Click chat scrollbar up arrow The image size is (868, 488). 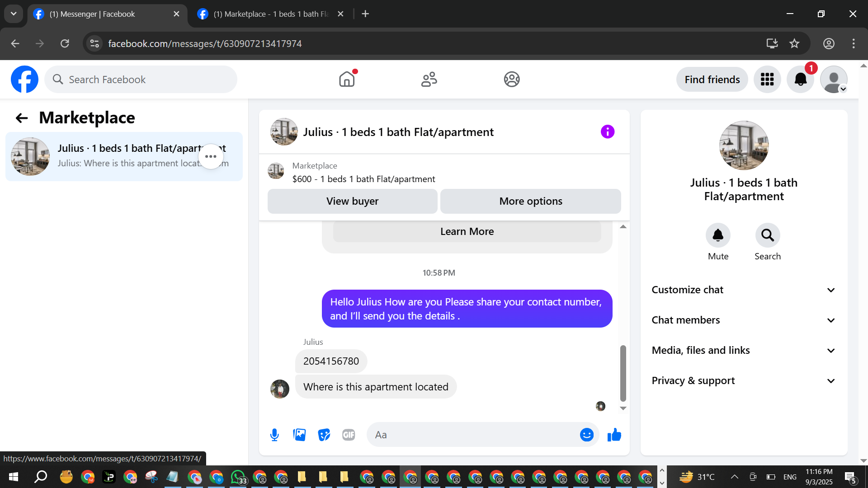623,226
